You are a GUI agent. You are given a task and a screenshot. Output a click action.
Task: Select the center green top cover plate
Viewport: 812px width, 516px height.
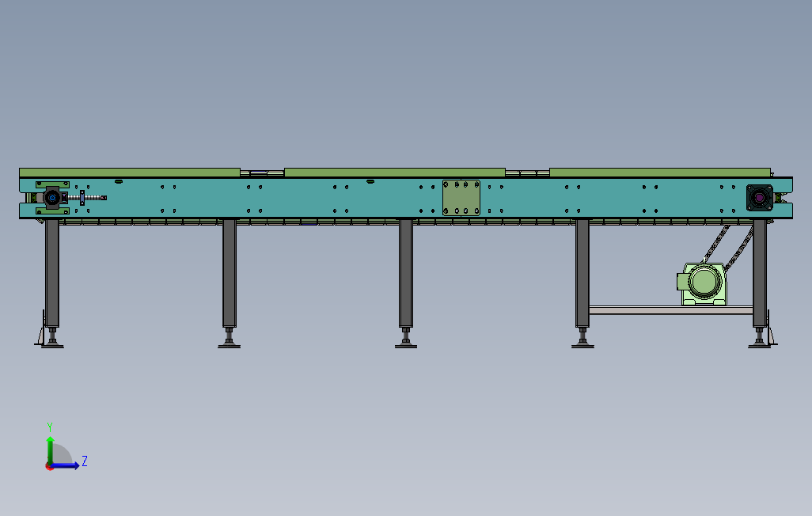[395, 173]
